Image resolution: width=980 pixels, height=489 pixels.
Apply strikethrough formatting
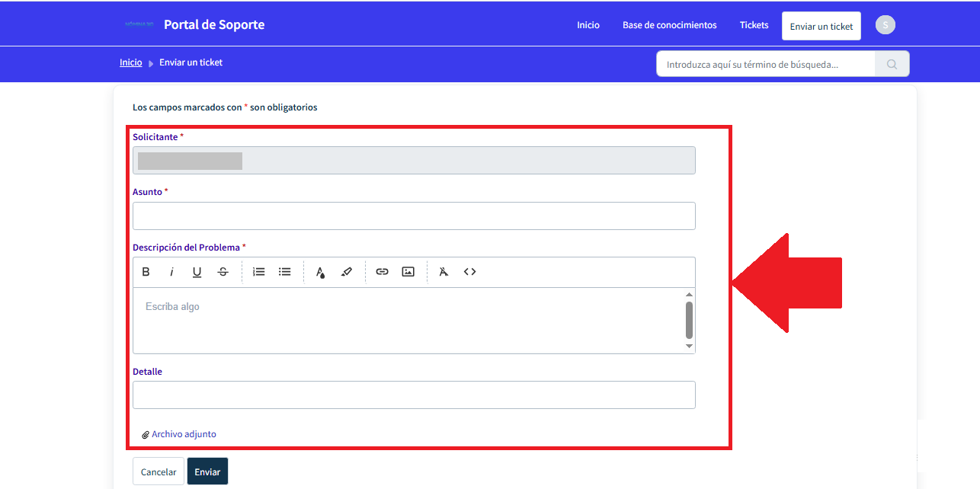click(223, 272)
